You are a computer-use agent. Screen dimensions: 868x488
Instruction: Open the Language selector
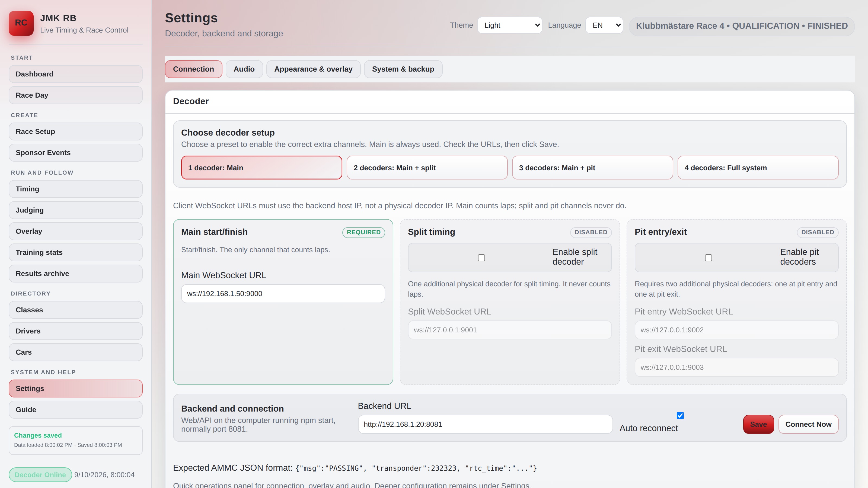click(x=604, y=25)
